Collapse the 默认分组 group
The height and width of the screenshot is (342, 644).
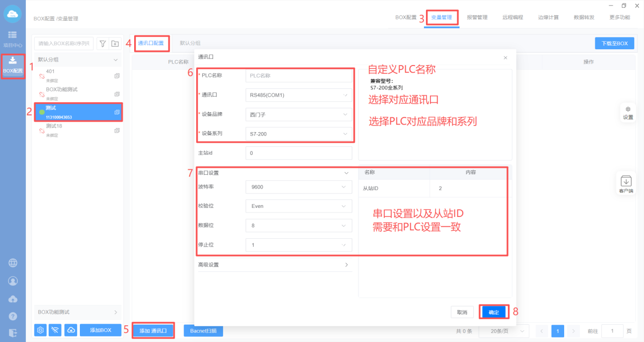[115, 60]
